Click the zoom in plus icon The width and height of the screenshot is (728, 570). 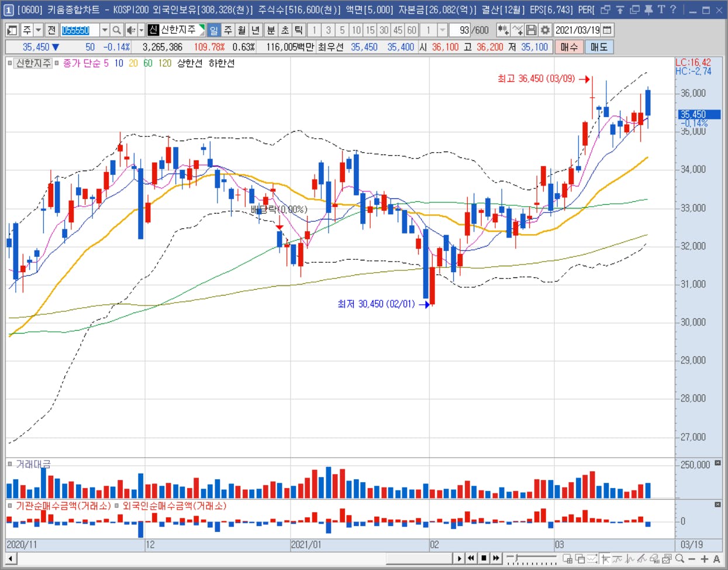point(705,559)
